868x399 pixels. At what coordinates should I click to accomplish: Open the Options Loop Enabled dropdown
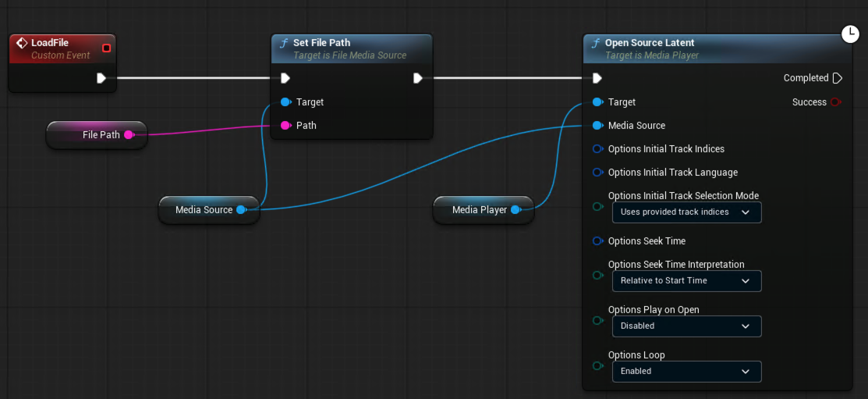coord(686,372)
